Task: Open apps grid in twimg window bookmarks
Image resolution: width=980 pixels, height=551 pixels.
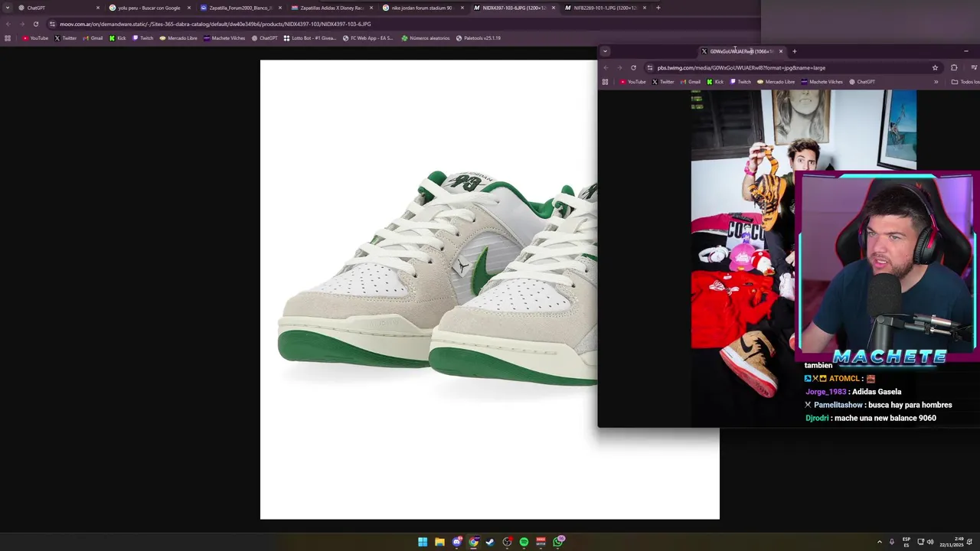Action: [605, 82]
